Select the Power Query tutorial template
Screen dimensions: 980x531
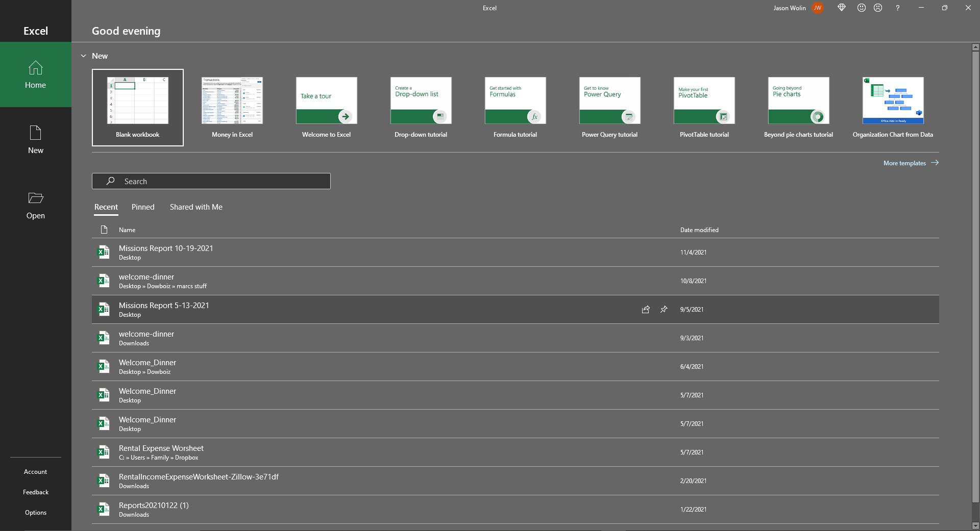pyautogui.click(x=610, y=108)
